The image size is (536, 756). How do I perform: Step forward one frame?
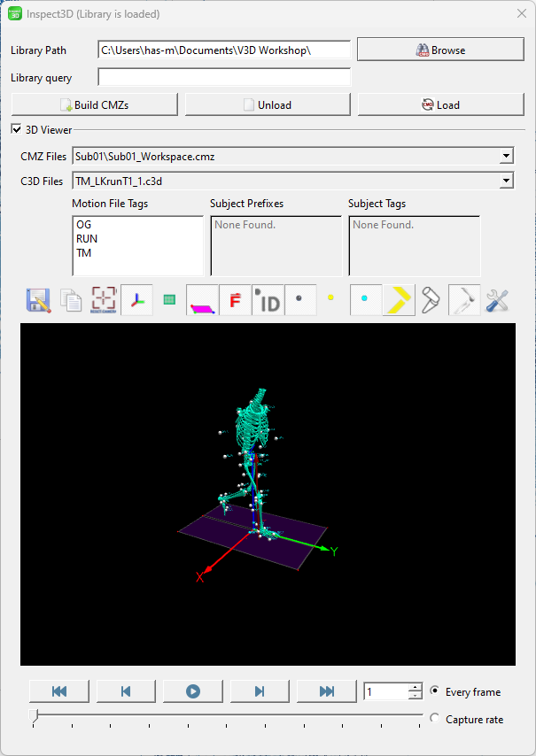(x=260, y=691)
